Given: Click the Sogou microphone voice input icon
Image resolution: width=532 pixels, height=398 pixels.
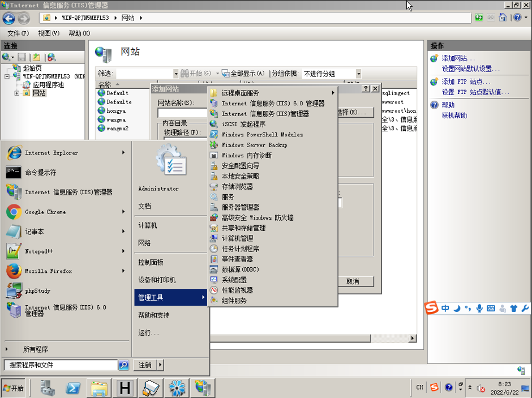Looking at the screenshot, I should click(479, 308).
